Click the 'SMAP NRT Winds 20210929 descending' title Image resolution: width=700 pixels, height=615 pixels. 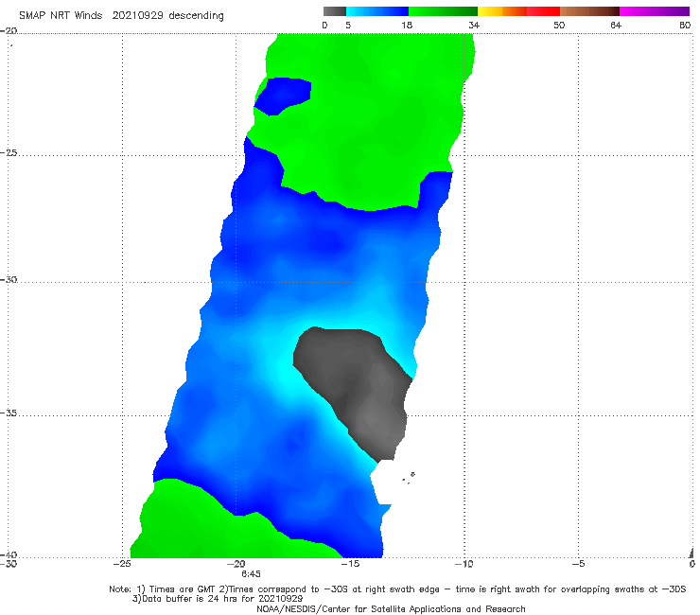[121, 16]
